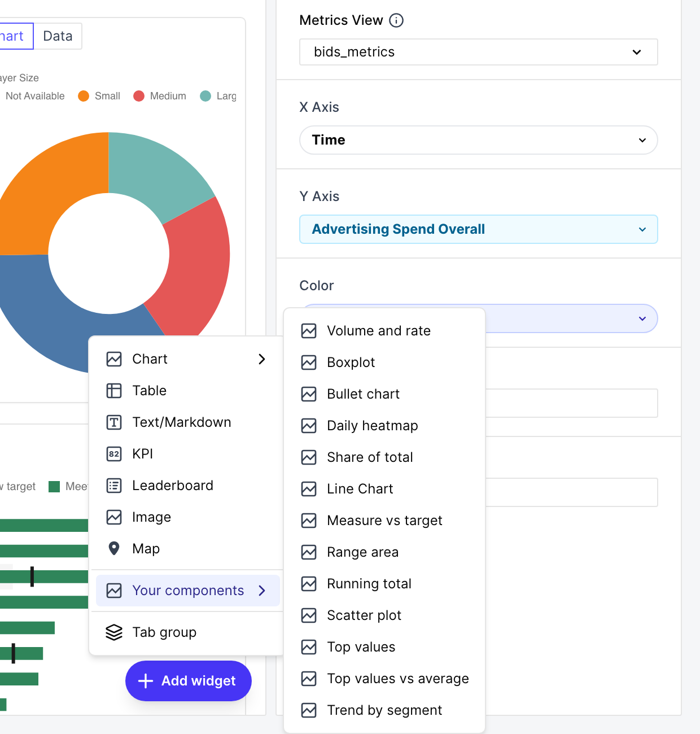The width and height of the screenshot is (700, 734).
Task: Click the KPI 82 icon
Action: (x=114, y=454)
